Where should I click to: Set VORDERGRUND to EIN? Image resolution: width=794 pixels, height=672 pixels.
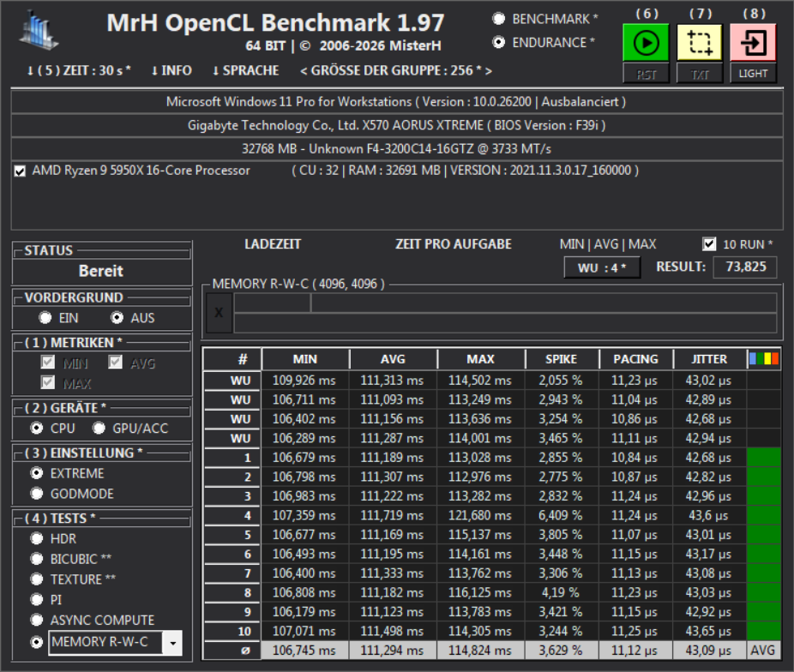tap(45, 318)
